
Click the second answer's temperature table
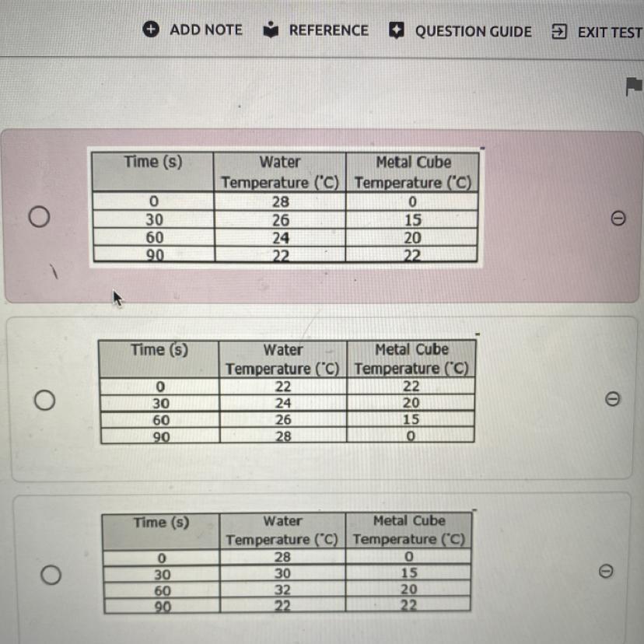pos(286,392)
